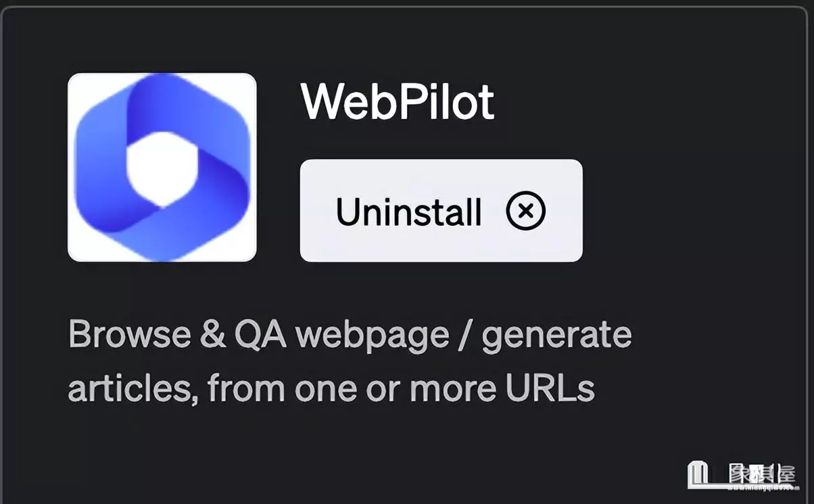Screen dimensions: 814x504
Task: Click the circled X icon beside Uninstall
Action: (526, 211)
